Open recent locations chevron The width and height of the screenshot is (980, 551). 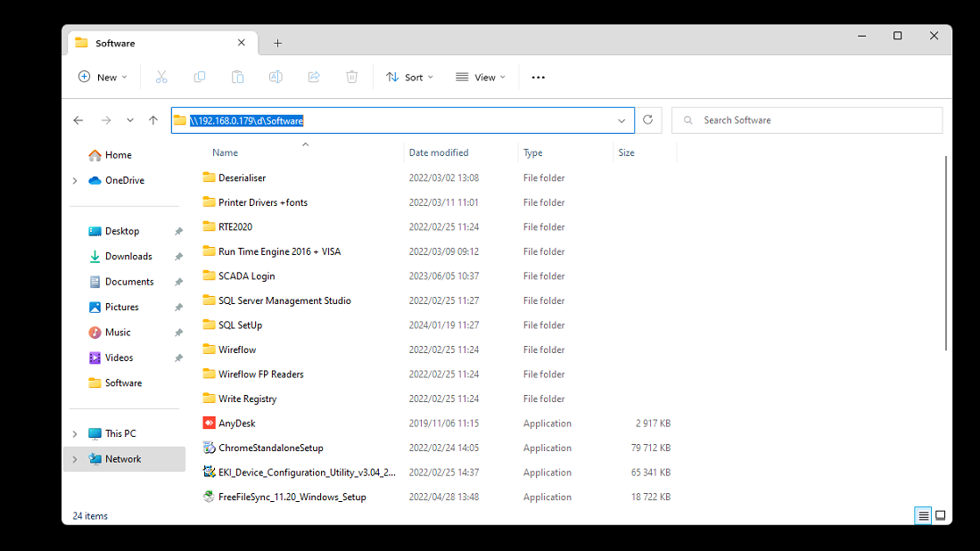coord(130,120)
